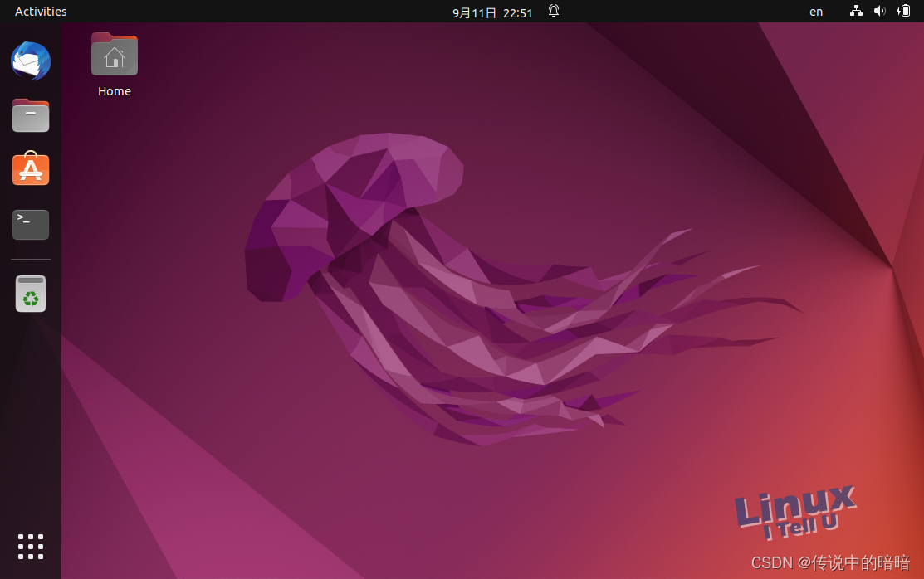Launch Terminal from the dock
The image size is (924, 579).
[31, 224]
